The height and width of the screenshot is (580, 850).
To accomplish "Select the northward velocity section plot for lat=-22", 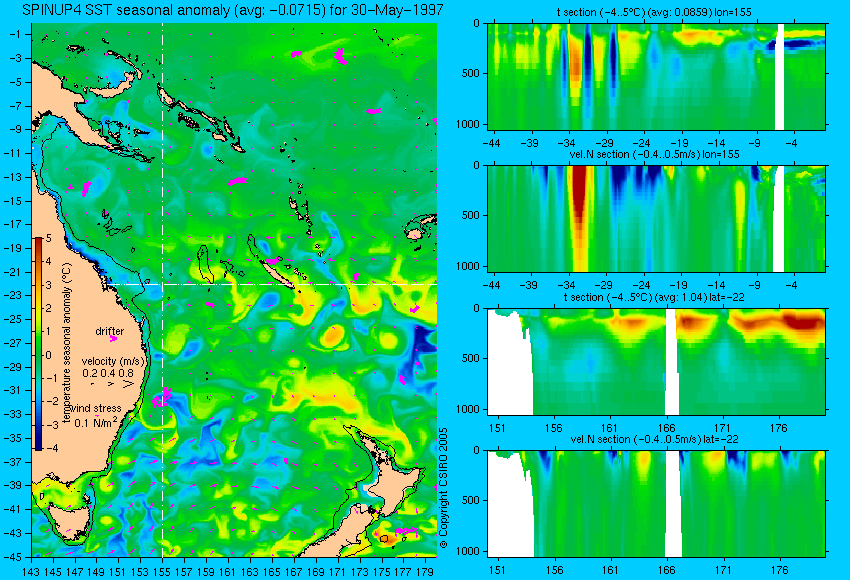I will click(656, 504).
